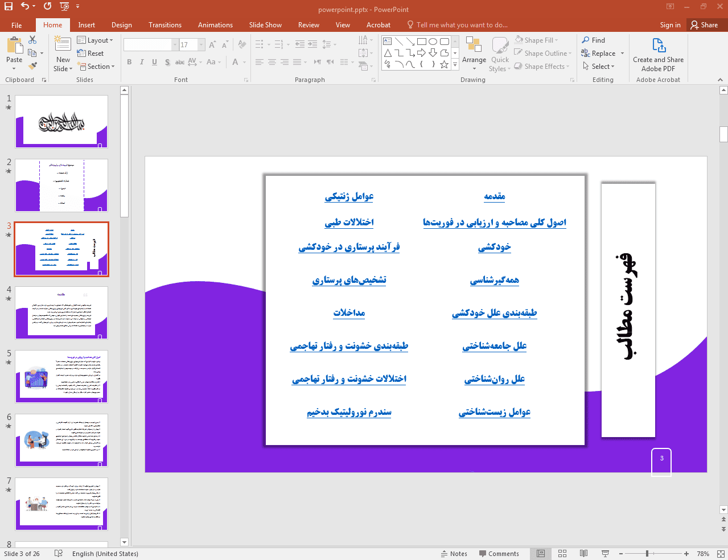Click the Save icon in quick access toolbar
Image resolution: width=728 pixels, height=560 pixels.
tap(9, 6)
